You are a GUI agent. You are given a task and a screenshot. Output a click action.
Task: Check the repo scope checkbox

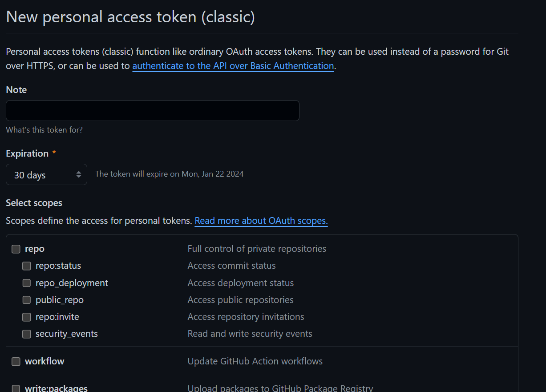coord(16,249)
